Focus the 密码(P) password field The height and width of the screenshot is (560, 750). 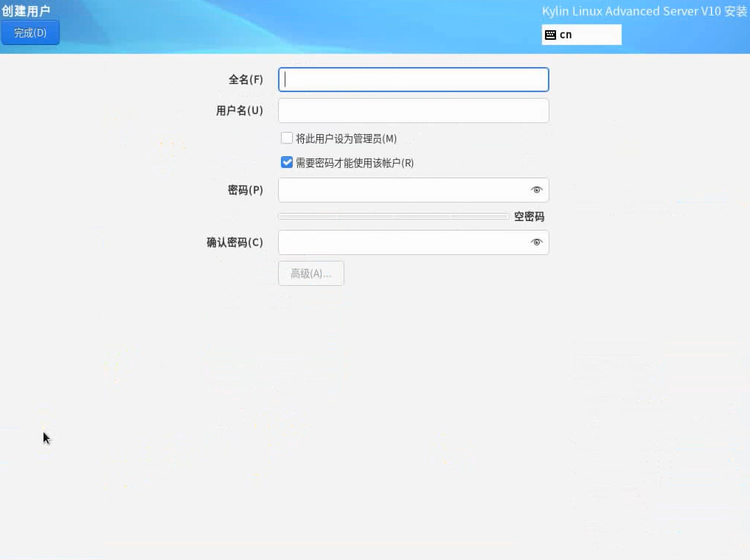click(413, 189)
